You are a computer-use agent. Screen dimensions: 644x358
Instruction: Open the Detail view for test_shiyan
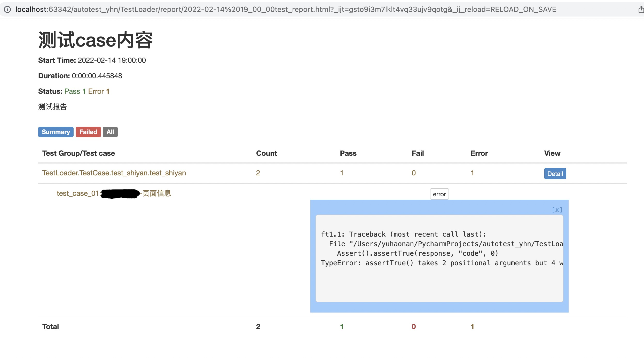click(x=555, y=174)
